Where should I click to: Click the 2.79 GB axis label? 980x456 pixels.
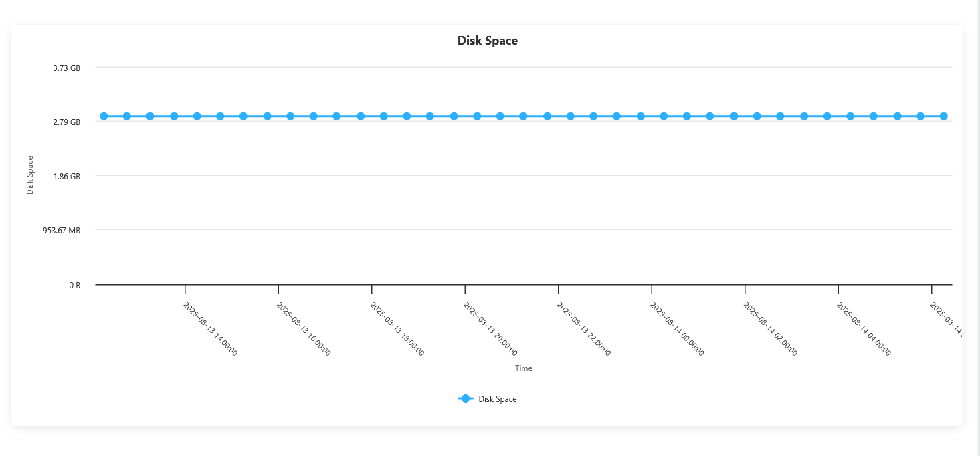(67, 122)
